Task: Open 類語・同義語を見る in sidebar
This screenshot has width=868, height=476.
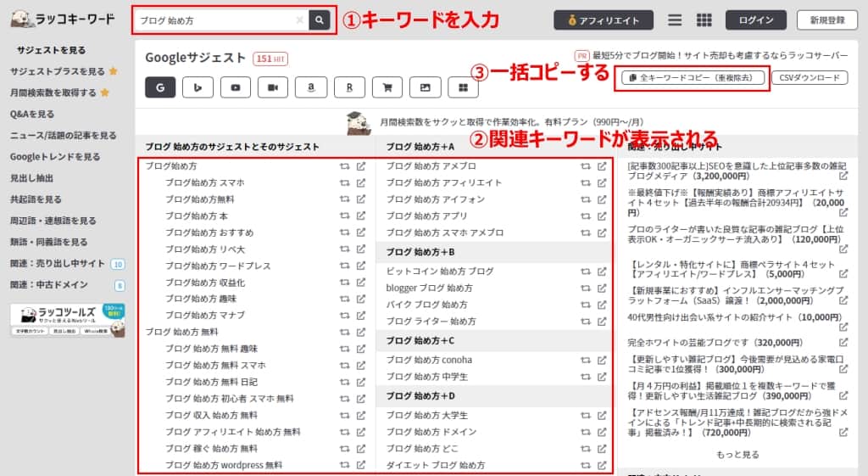Action: [48, 242]
